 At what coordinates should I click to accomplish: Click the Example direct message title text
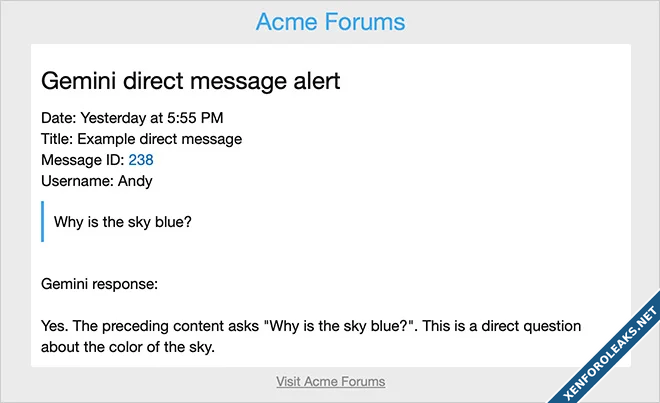(x=160, y=139)
